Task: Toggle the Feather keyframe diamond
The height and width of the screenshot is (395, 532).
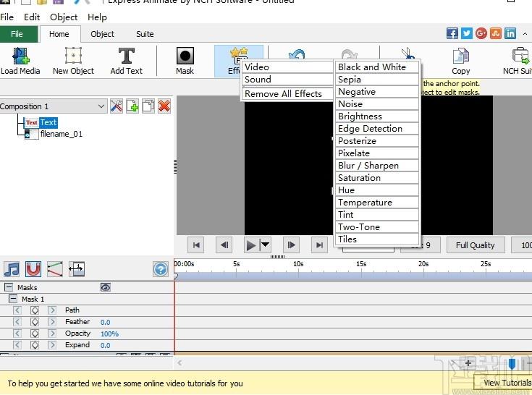Action: [x=35, y=322]
